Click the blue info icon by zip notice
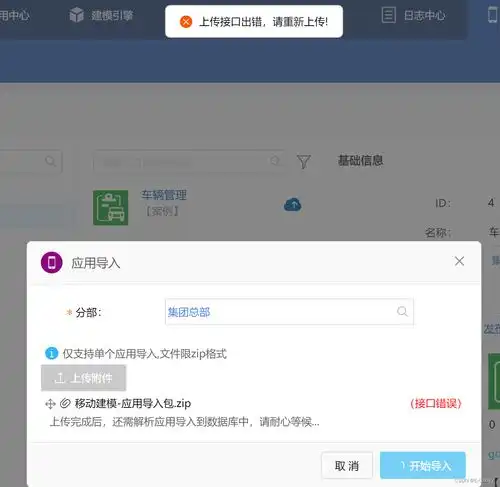500x487 pixels. pyautogui.click(x=51, y=353)
